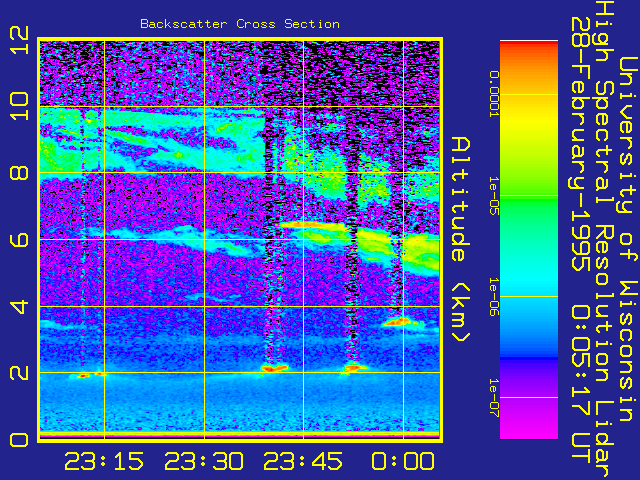Click the 23:15 time axis label
Image resolution: width=640 pixels, height=480 pixels.
tap(104, 461)
